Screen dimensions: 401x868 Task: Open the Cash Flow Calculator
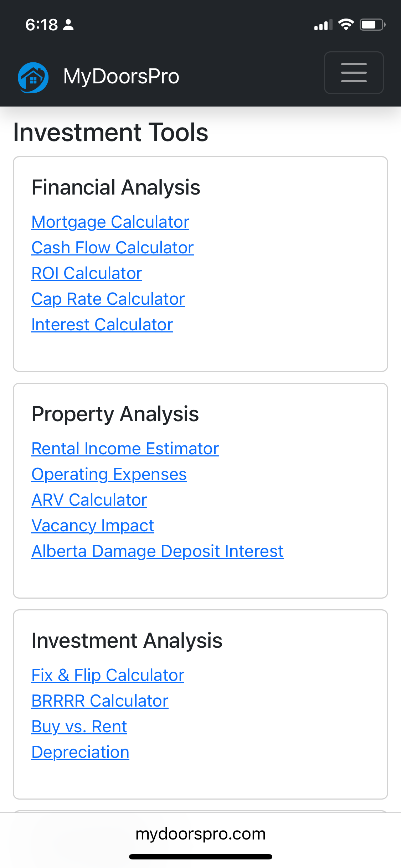(x=112, y=248)
